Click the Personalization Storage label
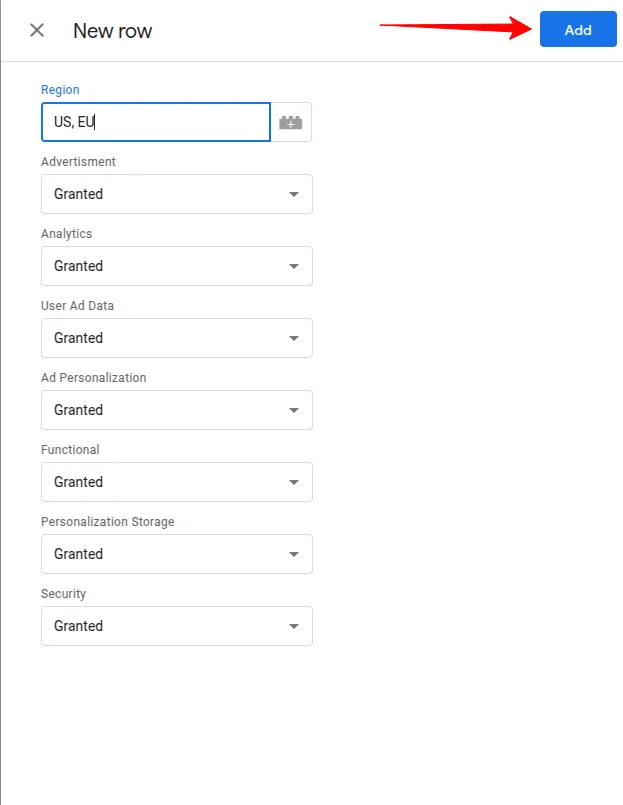623x805 pixels. pos(107,522)
